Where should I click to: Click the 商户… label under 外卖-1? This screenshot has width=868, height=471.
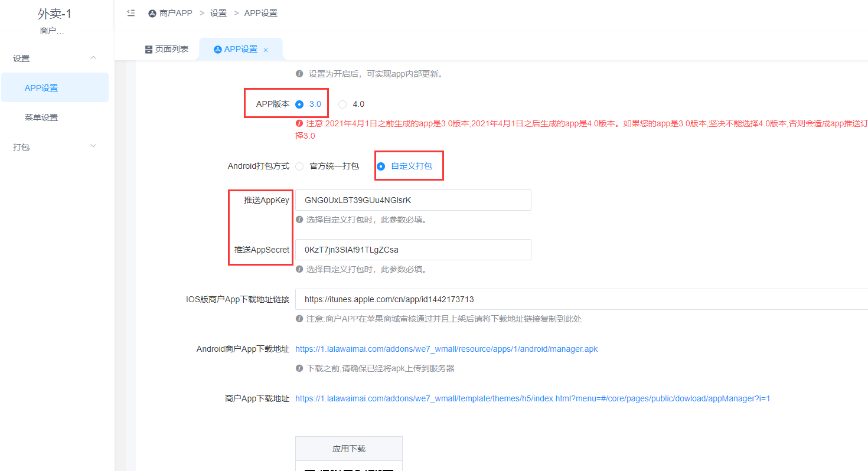point(52,31)
